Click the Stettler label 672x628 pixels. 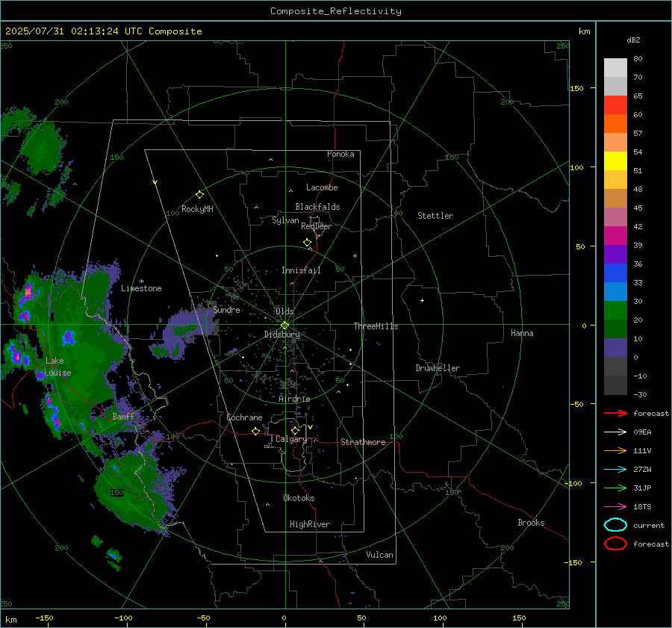435,216
